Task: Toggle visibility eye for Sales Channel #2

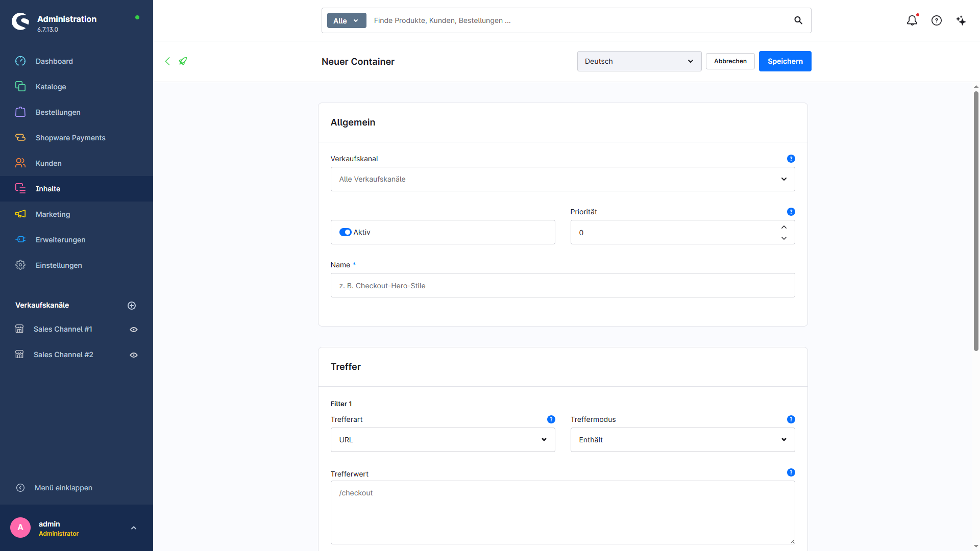Action: pyautogui.click(x=134, y=355)
